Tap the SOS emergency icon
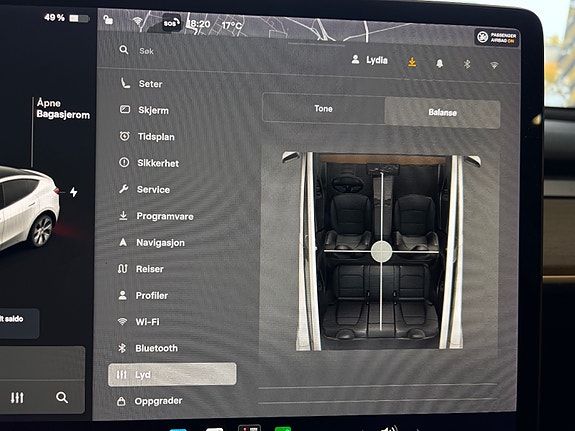575x431 pixels. (171, 23)
